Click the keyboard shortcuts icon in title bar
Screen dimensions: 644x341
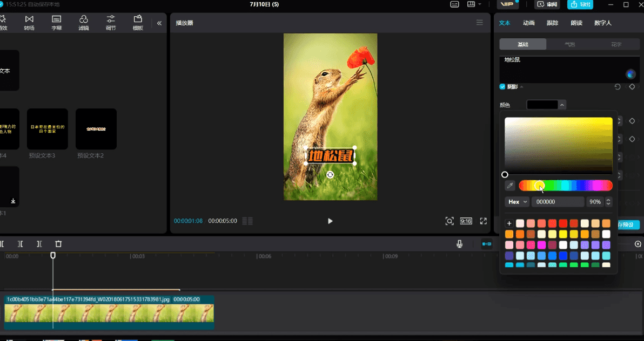[x=454, y=4]
